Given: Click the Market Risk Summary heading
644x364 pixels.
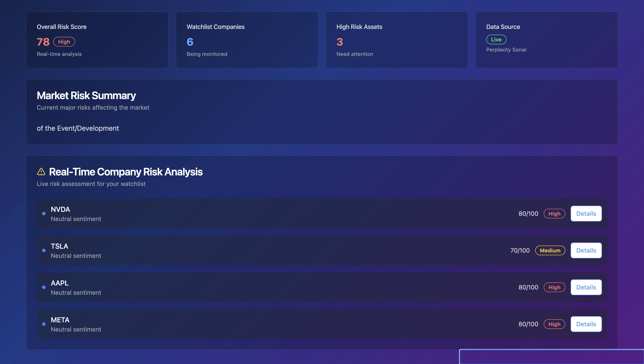Looking at the screenshot, I should click(86, 95).
